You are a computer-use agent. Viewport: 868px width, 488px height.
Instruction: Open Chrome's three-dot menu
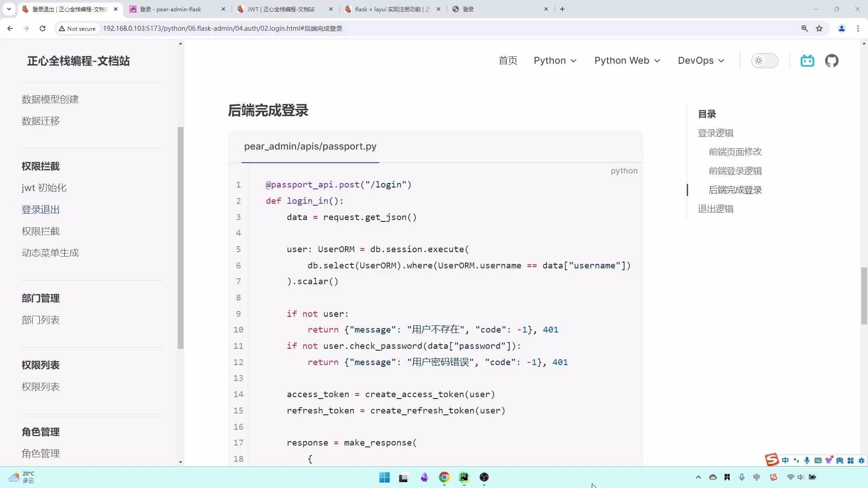click(x=859, y=28)
